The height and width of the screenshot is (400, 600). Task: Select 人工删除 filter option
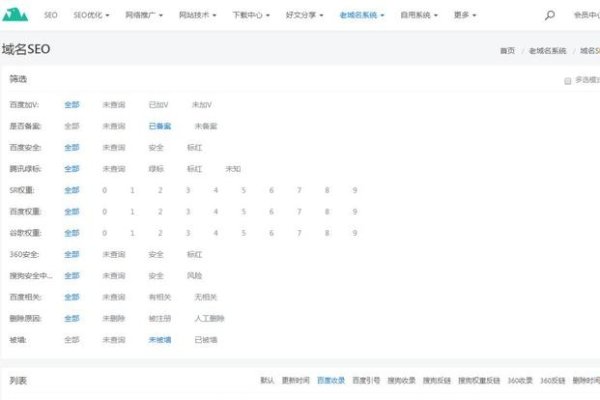(x=209, y=318)
